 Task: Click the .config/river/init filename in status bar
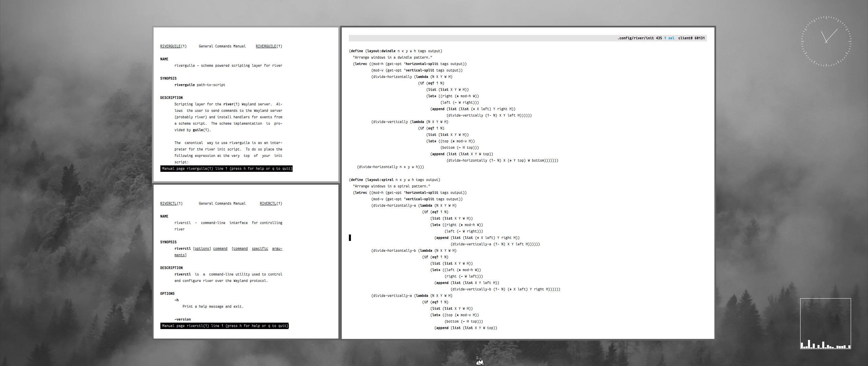click(x=635, y=38)
